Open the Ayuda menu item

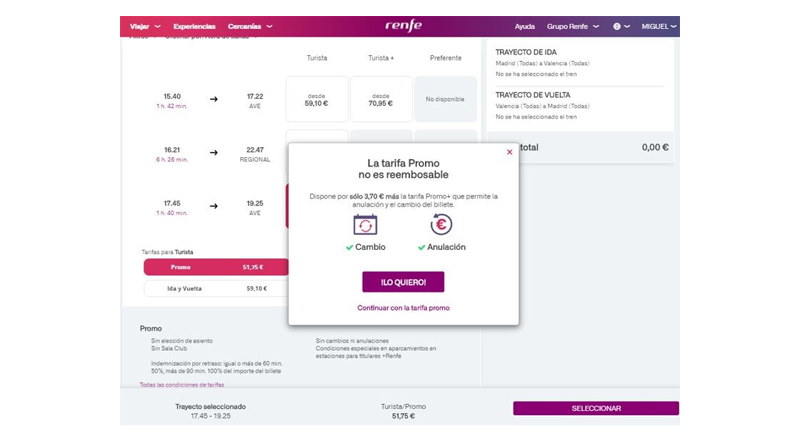point(525,26)
